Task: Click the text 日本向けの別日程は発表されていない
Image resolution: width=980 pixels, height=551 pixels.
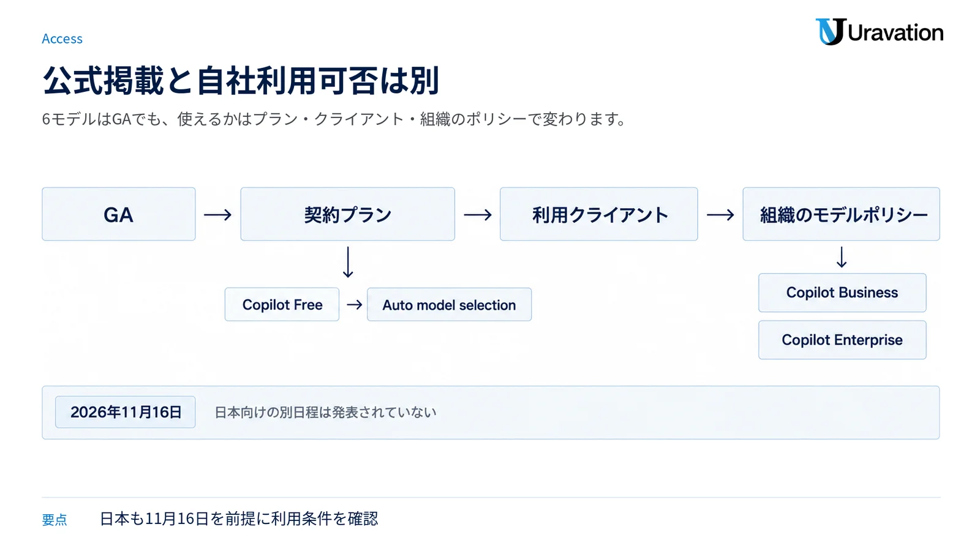Action: [326, 413]
